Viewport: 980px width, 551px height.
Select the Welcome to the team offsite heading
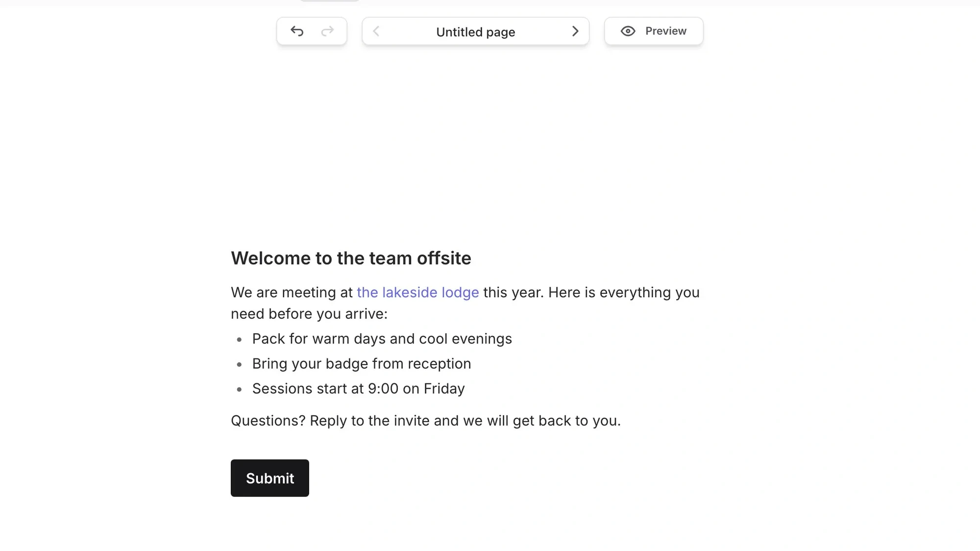pyautogui.click(x=351, y=258)
